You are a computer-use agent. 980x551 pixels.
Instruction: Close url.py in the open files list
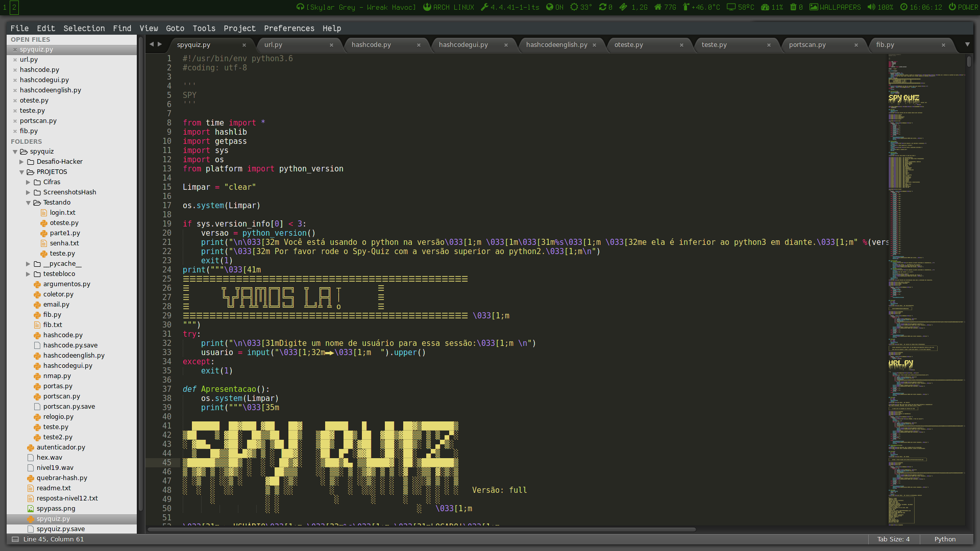coord(15,60)
